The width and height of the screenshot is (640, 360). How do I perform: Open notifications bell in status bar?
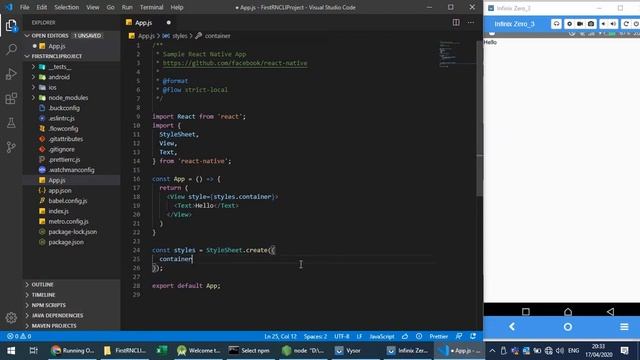point(473,336)
